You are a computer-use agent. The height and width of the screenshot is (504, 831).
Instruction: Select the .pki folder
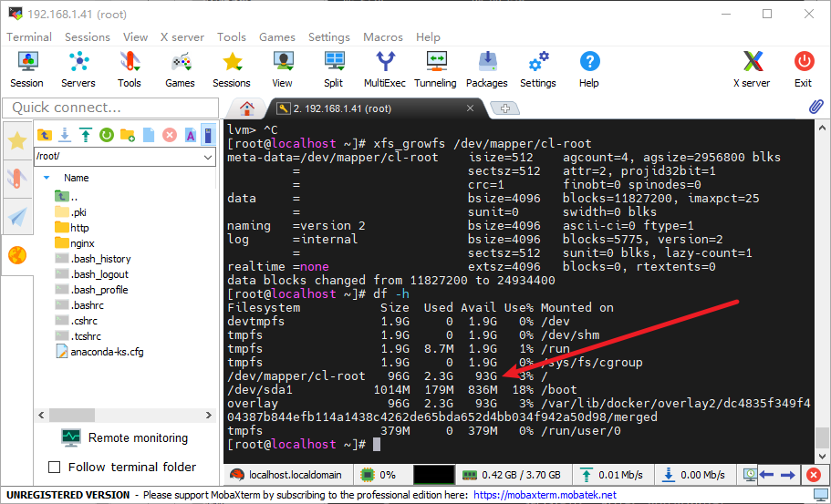(x=70, y=212)
